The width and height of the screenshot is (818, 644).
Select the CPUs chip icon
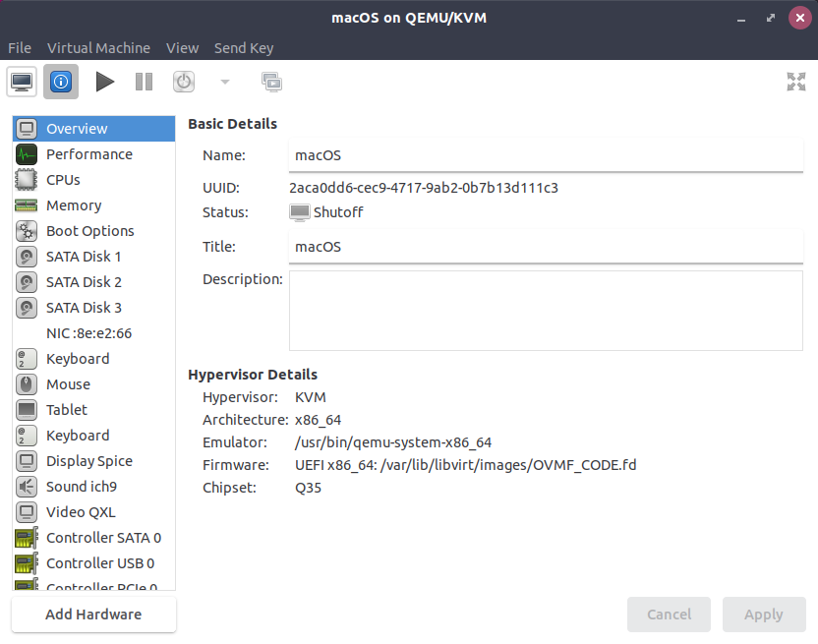[27, 180]
